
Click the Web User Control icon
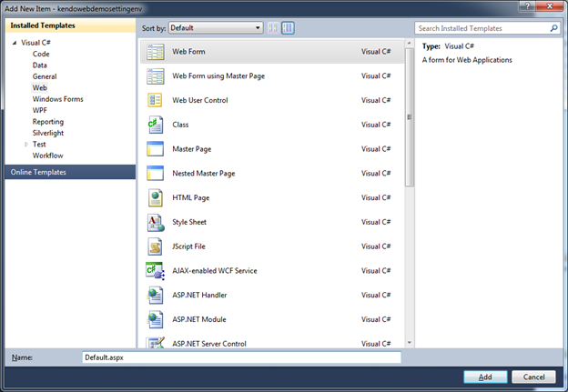(x=155, y=100)
